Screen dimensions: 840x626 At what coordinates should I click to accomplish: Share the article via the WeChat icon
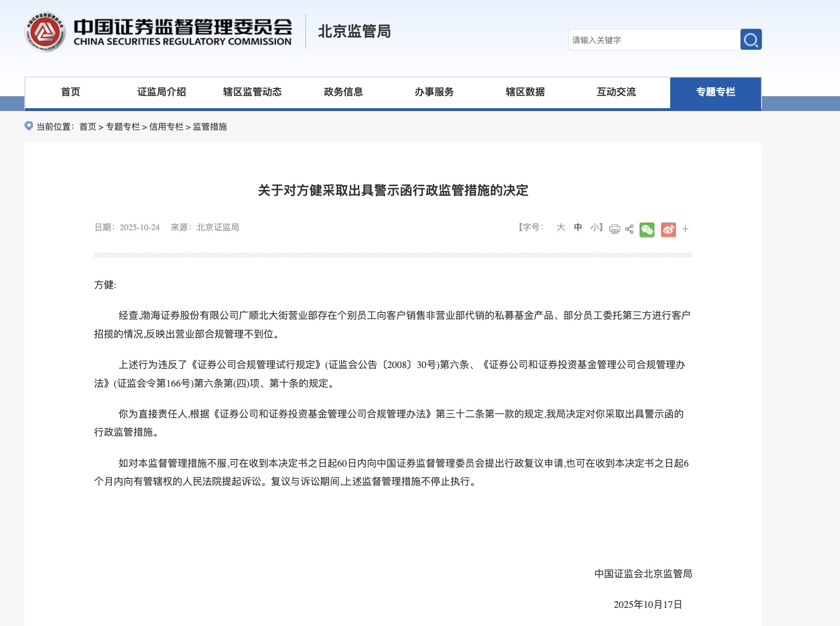coord(647,229)
